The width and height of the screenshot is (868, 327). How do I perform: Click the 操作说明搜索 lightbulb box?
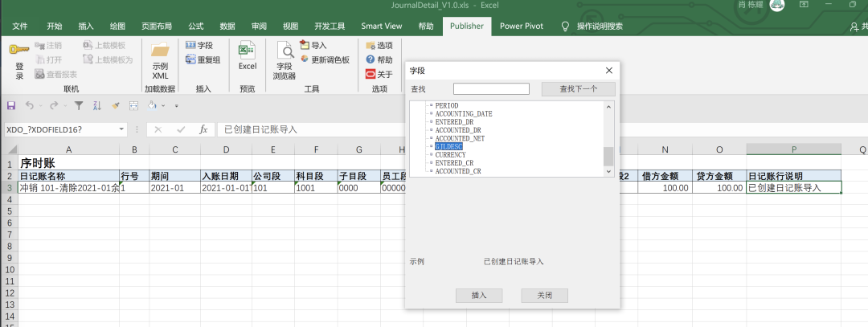pyautogui.click(x=592, y=26)
